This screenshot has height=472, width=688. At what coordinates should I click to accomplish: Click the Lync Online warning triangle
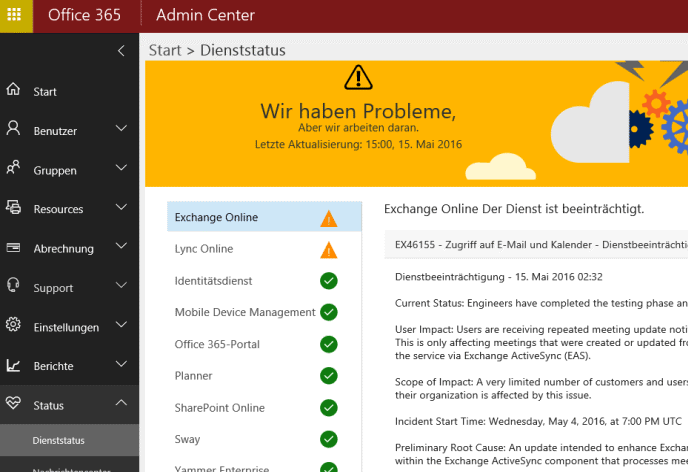tap(329, 250)
